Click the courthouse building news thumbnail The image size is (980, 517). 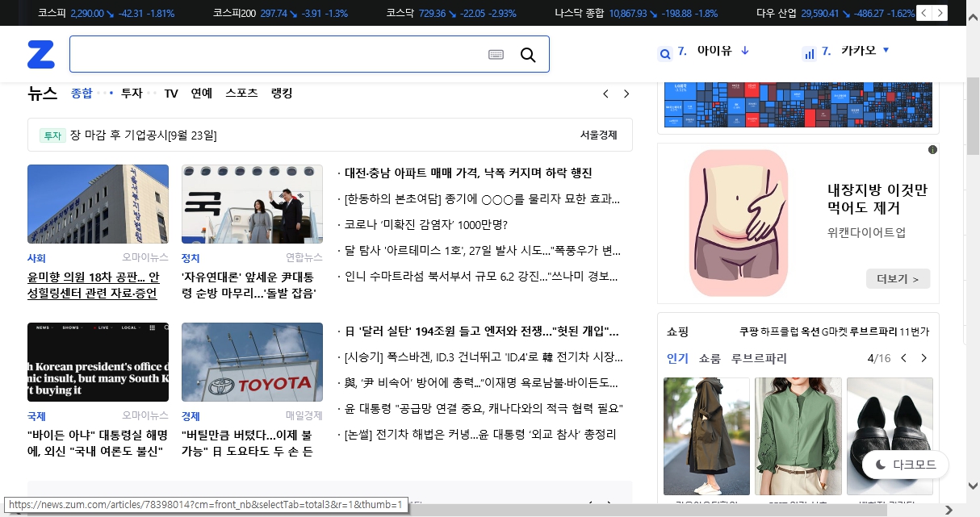pyautogui.click(x=98, y=204)
